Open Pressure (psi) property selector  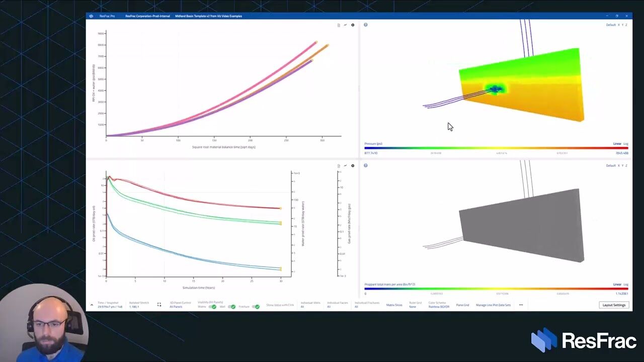click(x=373, y=144)
